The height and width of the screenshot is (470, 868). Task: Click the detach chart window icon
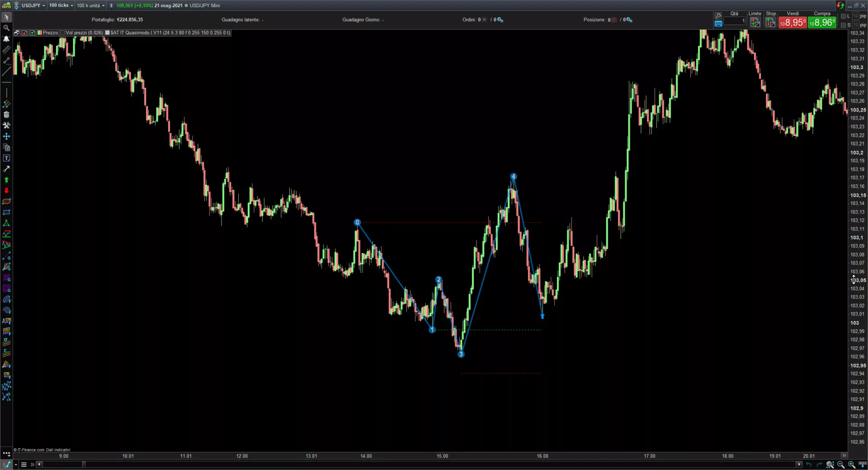(16, 33)
